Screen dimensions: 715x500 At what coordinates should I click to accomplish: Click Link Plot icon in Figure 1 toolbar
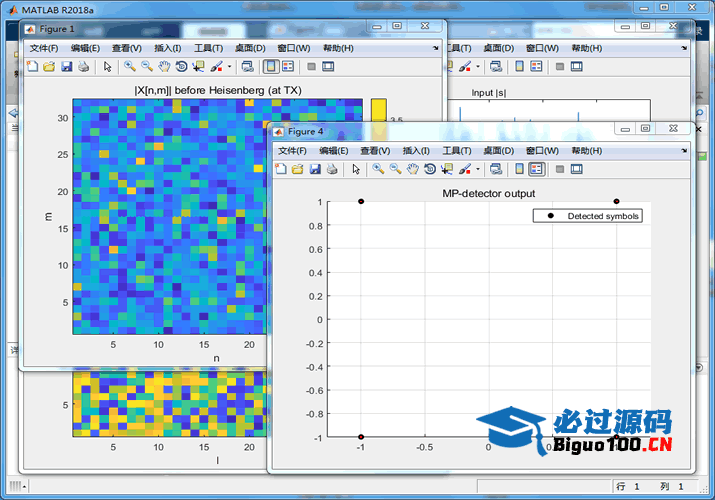click(248, 67)
